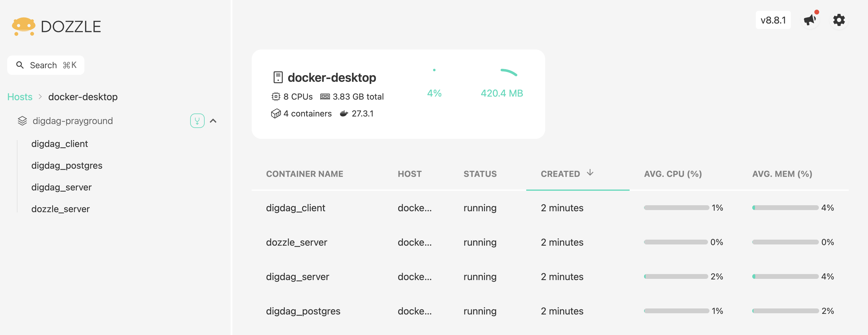This screenshot has height=335, width=868.
Task: Go to Hosts breadcrumb link
Action: coord(20,97)
